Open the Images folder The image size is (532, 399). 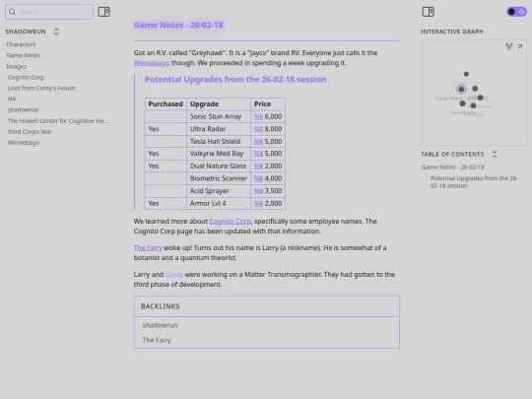pyautogui.click(x=17, y=67)
